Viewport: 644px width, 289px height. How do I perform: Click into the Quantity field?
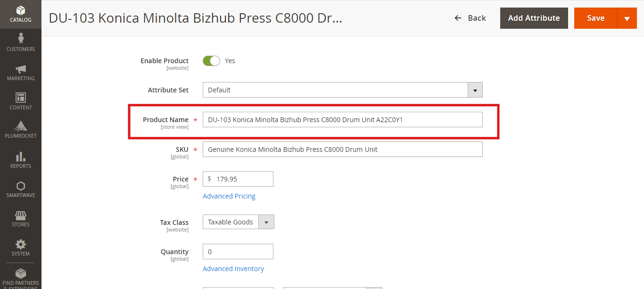238,252
